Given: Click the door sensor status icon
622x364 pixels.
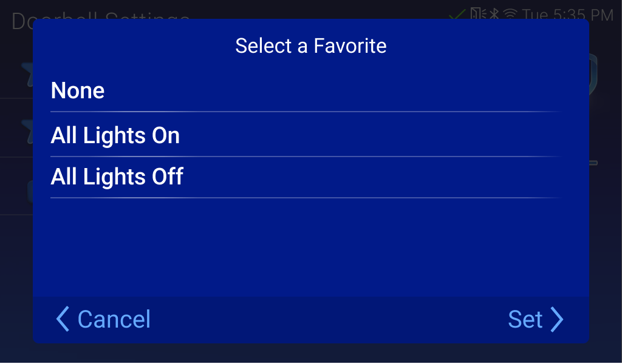Looking at the screenshot, I should pos(478,13).
